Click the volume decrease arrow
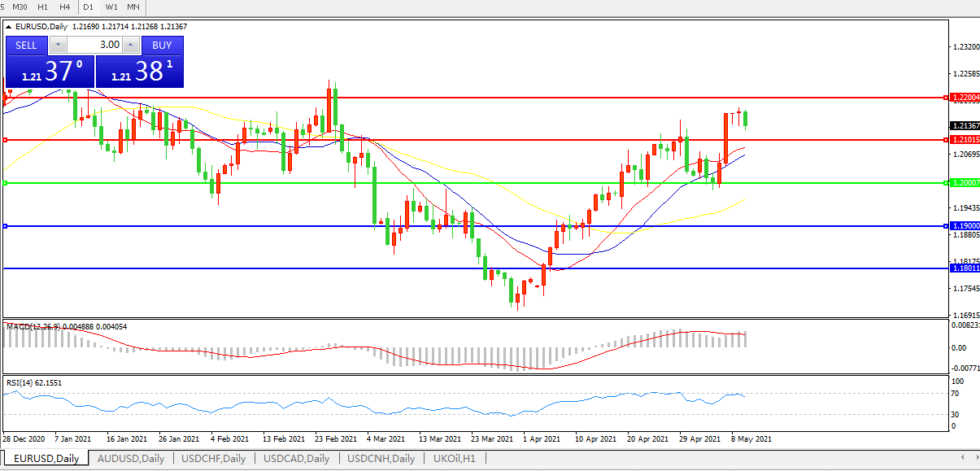 58,45
